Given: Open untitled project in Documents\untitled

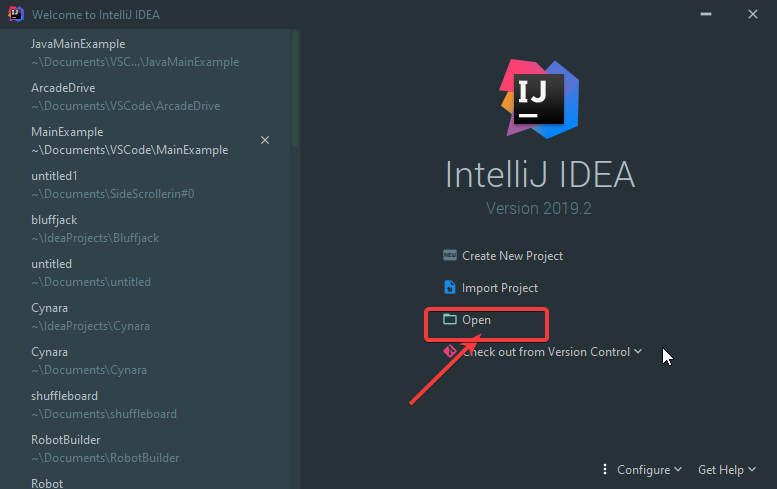Looking at the screenshot, I should [x=146, y=272].
